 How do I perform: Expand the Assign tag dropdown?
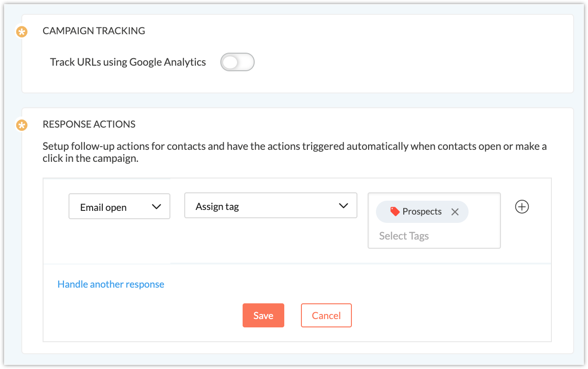tap(270, 206)
